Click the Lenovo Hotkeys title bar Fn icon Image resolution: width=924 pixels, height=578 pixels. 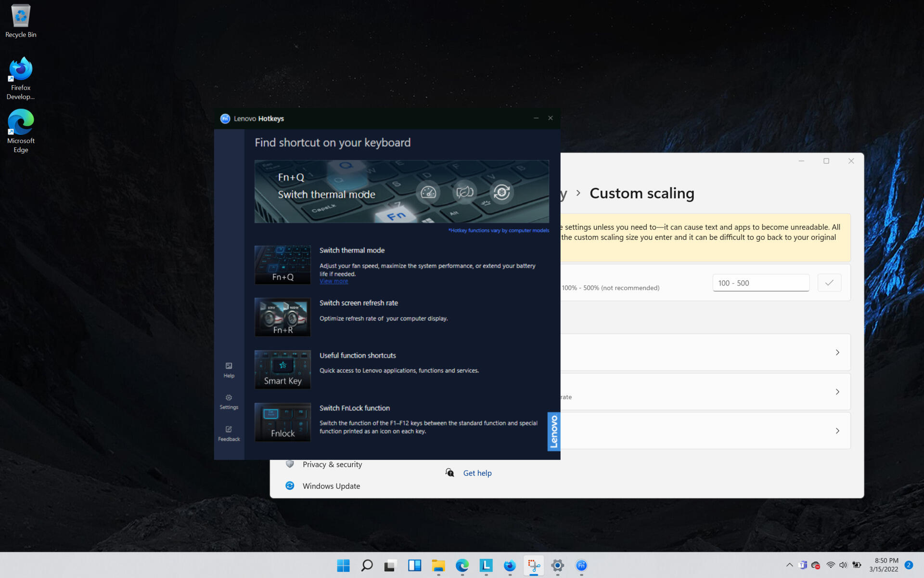[225, 118]
